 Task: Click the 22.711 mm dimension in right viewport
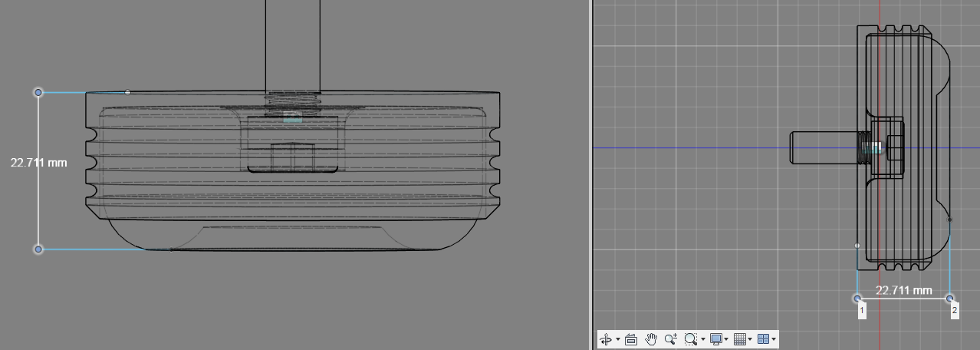click(903, 290)
